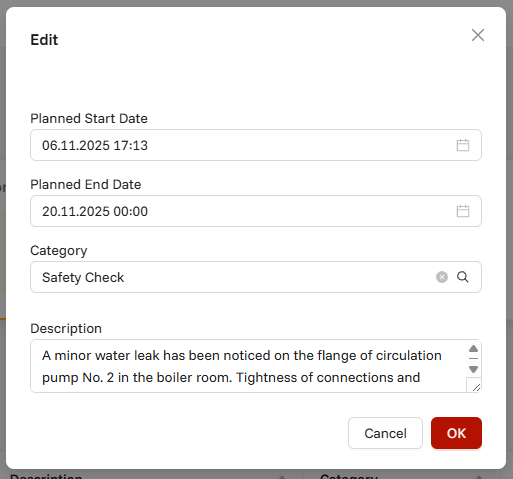Viewport: 513px width, 479px height.
Task: Click the Planned Start Date label
Action: coord(89,118)
